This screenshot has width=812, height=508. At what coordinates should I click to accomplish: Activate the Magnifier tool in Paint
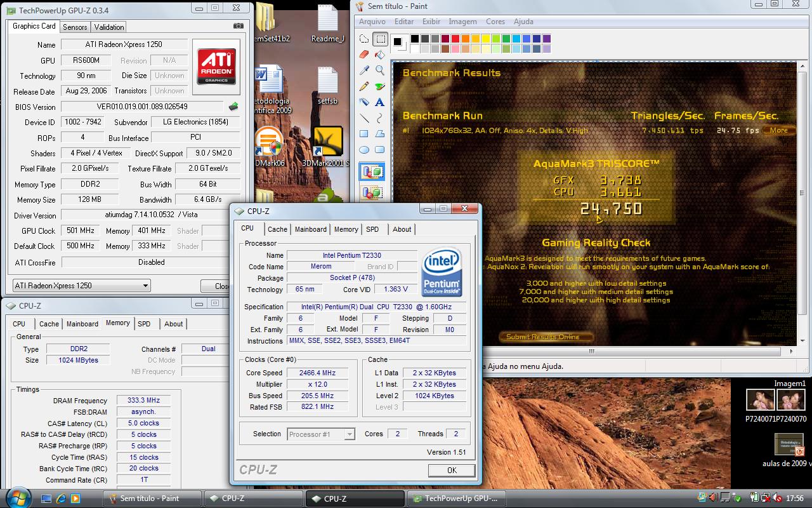pyautogui.click(x=379, y=70)
